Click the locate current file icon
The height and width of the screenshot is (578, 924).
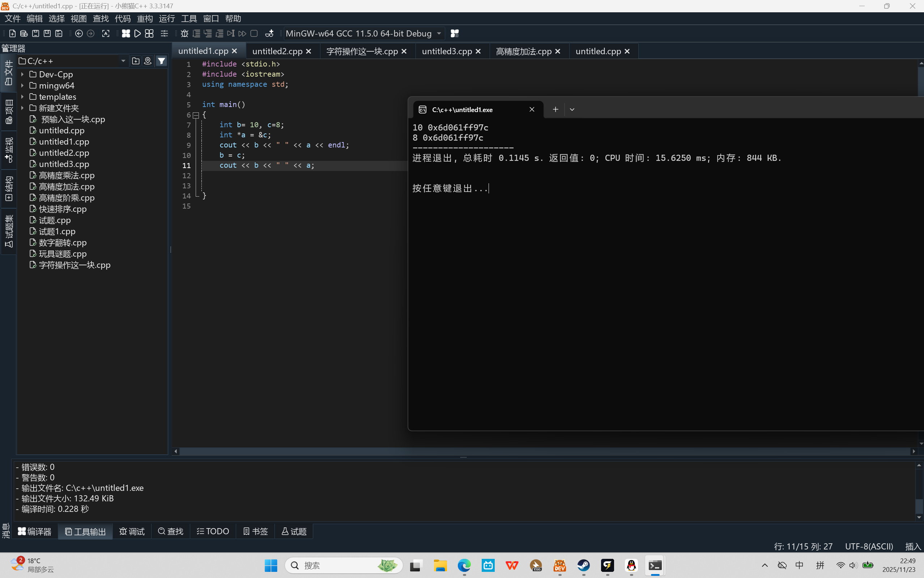click(148, 61)
